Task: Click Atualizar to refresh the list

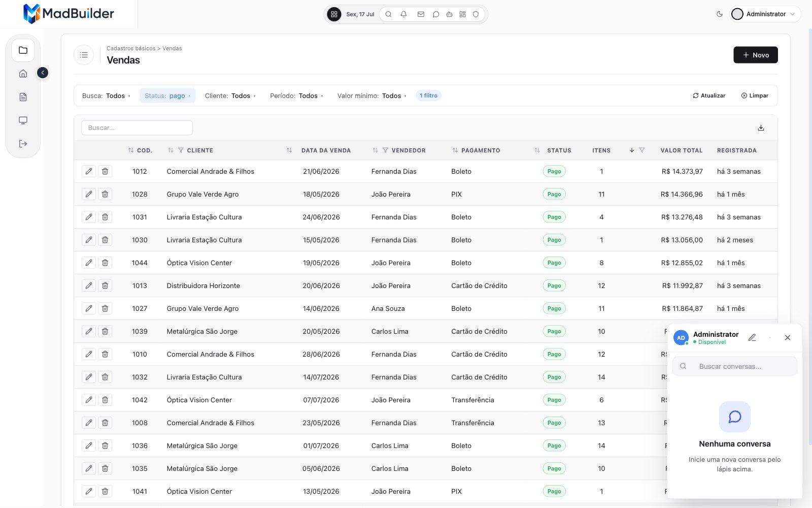Action: 709,96
